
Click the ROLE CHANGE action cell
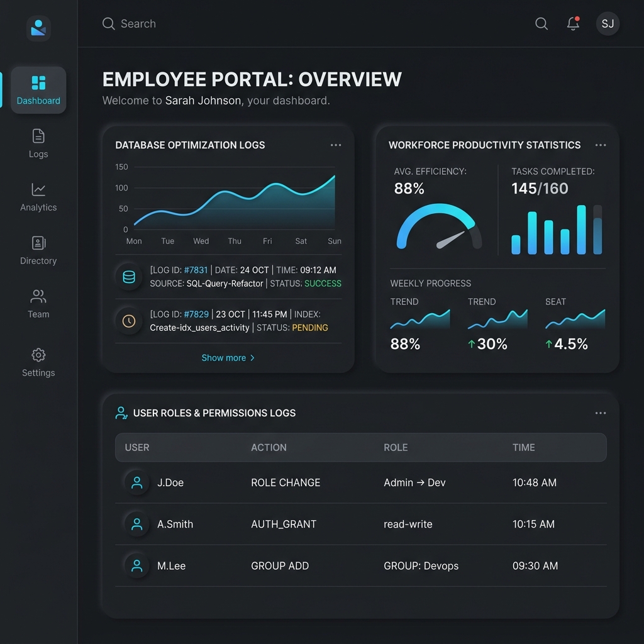coord(286,482)
